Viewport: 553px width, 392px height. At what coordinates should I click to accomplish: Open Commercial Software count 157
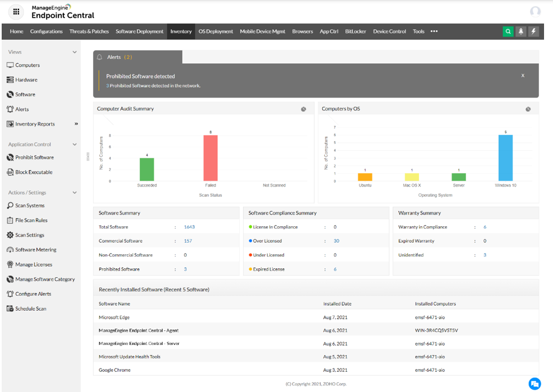click(x=188, y=241)
